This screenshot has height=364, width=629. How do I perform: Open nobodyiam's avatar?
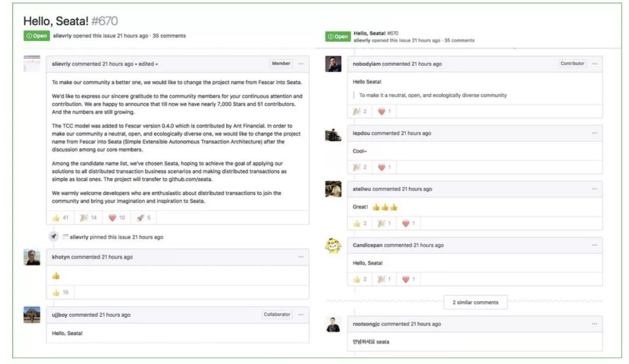[x=333, y=64]
